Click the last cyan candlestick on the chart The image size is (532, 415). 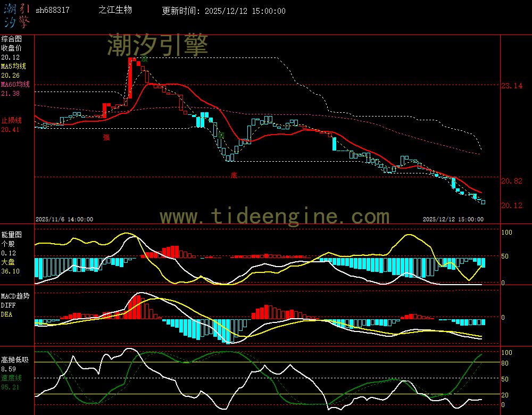(483, 202)
